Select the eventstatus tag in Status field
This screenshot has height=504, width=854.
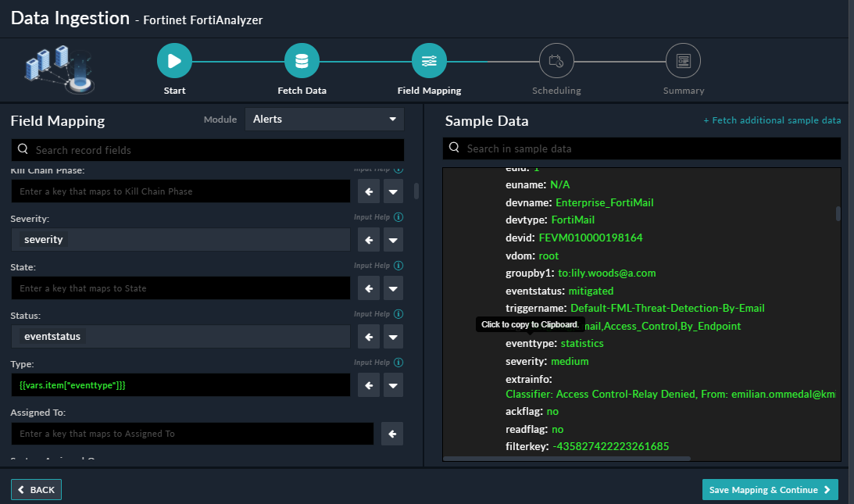click(x=52, y=336)
